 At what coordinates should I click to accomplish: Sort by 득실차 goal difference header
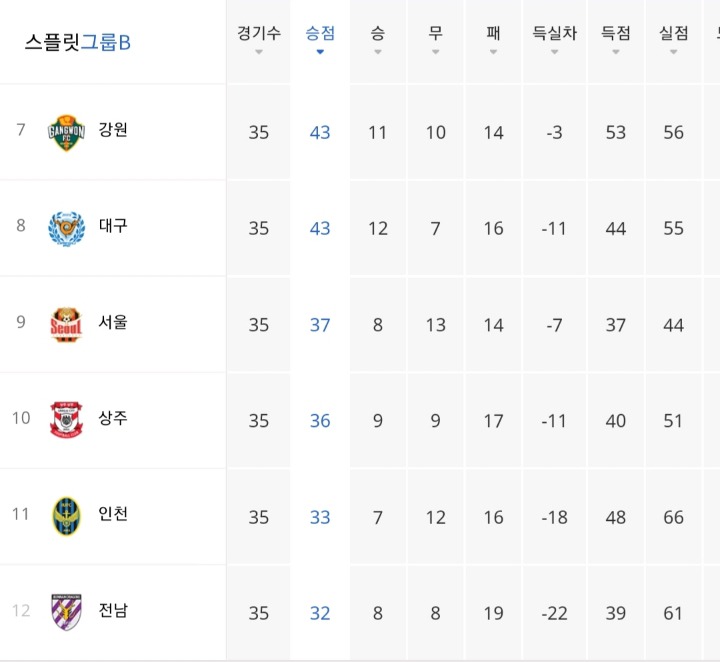coord(554,39)
